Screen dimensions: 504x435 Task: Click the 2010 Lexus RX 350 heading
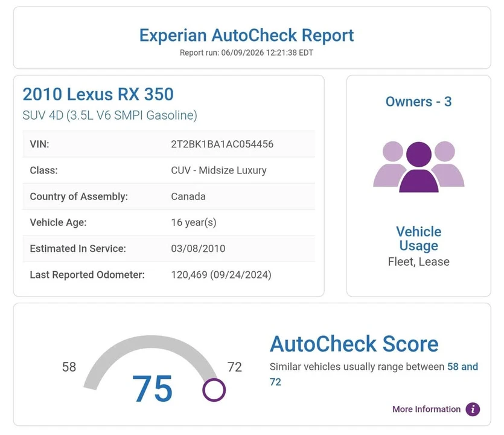pos(98,94)
